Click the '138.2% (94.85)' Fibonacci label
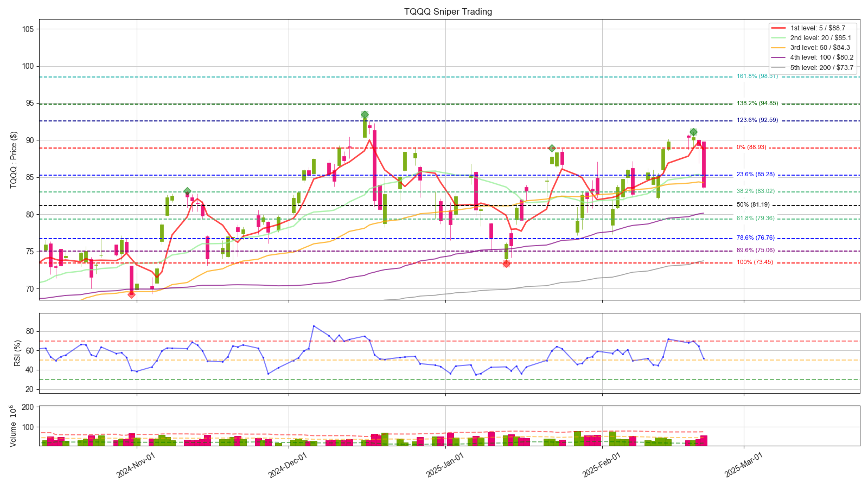The width and height of the screenshot is (868, 488). (x=757, y=104)
